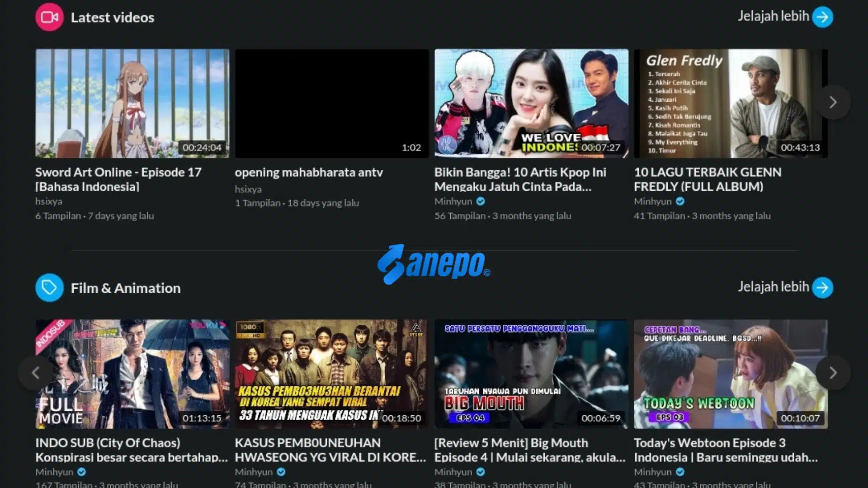868x488 pixels.
Task: Open title KASUS PEMBOUNEUHAN HWASEONG
Action: point(330,450)
